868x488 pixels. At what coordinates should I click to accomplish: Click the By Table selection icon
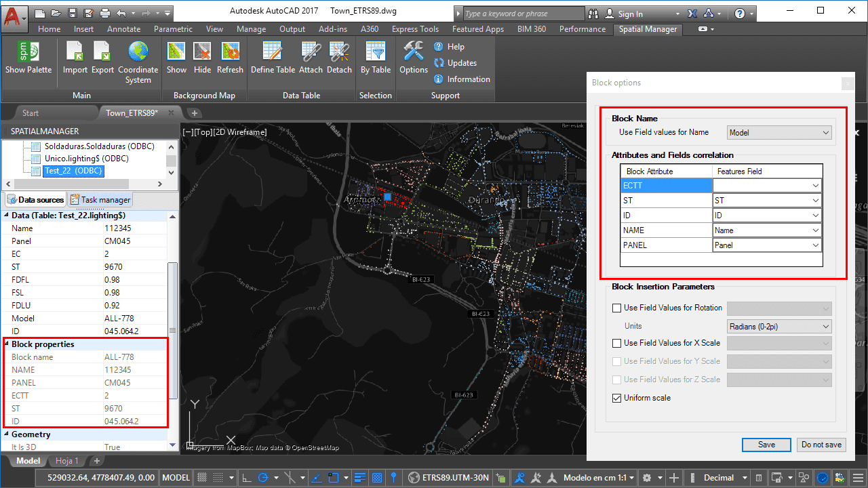coord(375,52)
